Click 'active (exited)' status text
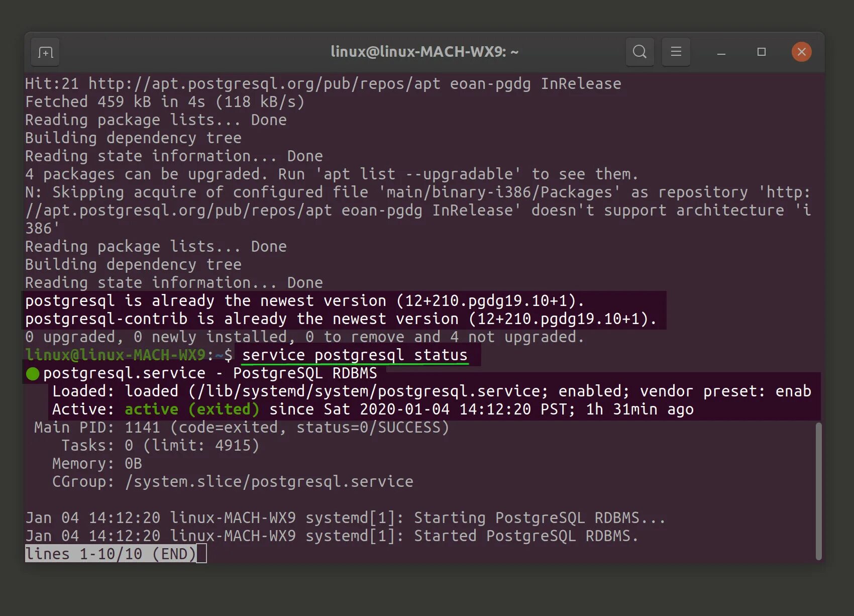854x616 pixels. (192, 409)
